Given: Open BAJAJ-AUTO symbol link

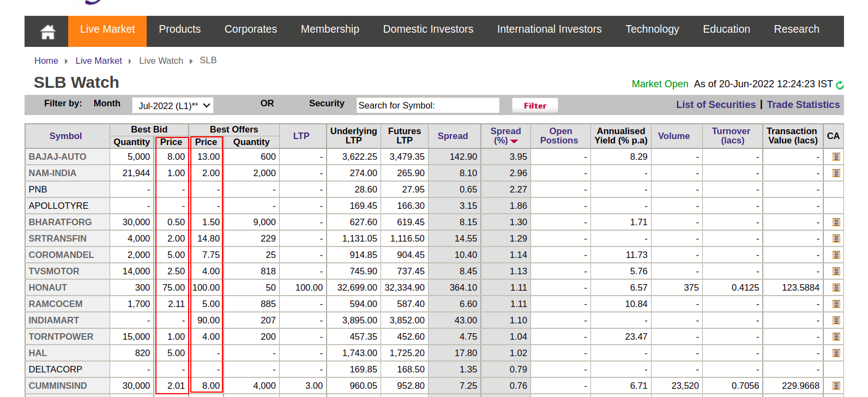Looking at the screenshot, I should pos(57,157).
